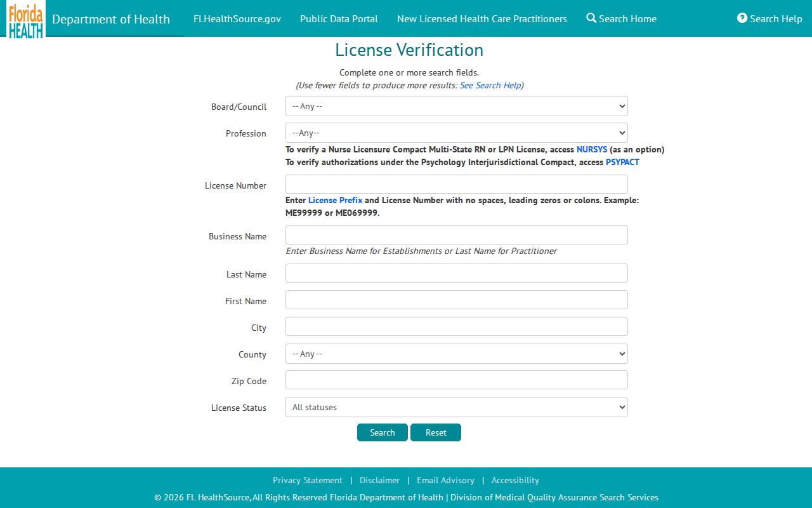The width and height of the screenshot is (812, 508).
Task: Focus the License Number input field
Action: pos(457,184)
